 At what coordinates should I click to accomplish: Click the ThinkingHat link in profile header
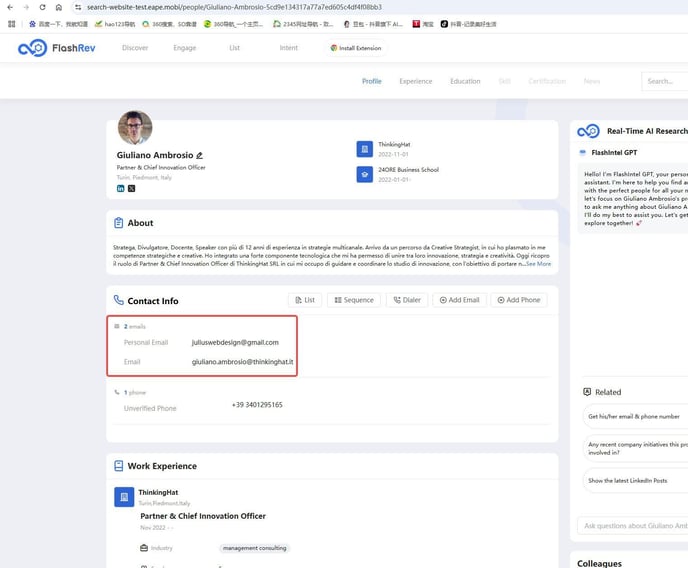(394, 144)
